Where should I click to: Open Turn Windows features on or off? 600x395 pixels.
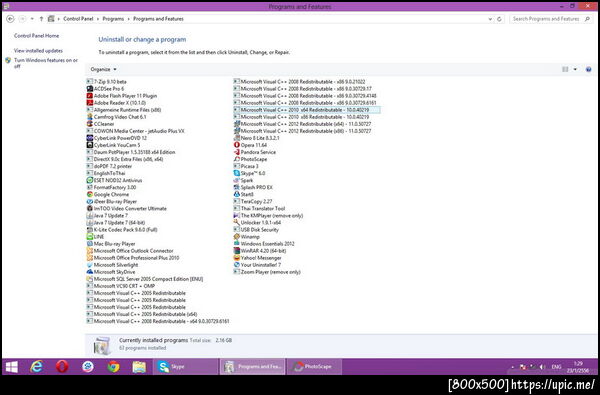click(x=46, y=63)
